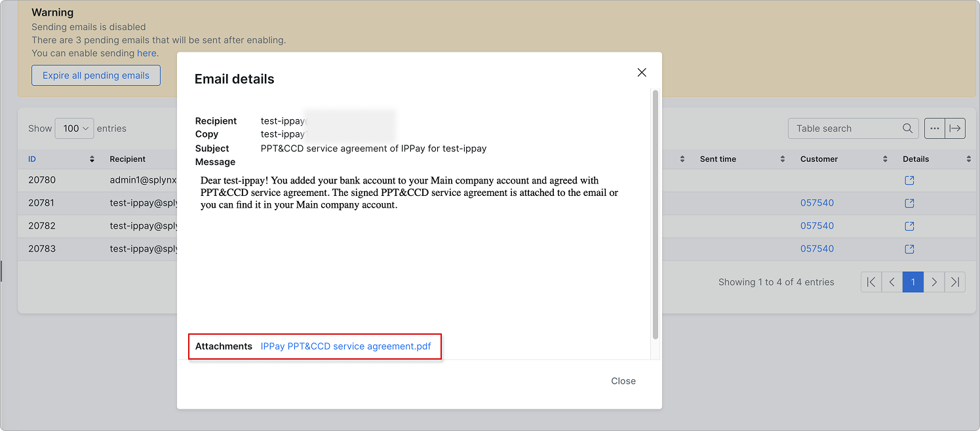
Task: Click the Recipient column header
Action: [x=128, y=159]
